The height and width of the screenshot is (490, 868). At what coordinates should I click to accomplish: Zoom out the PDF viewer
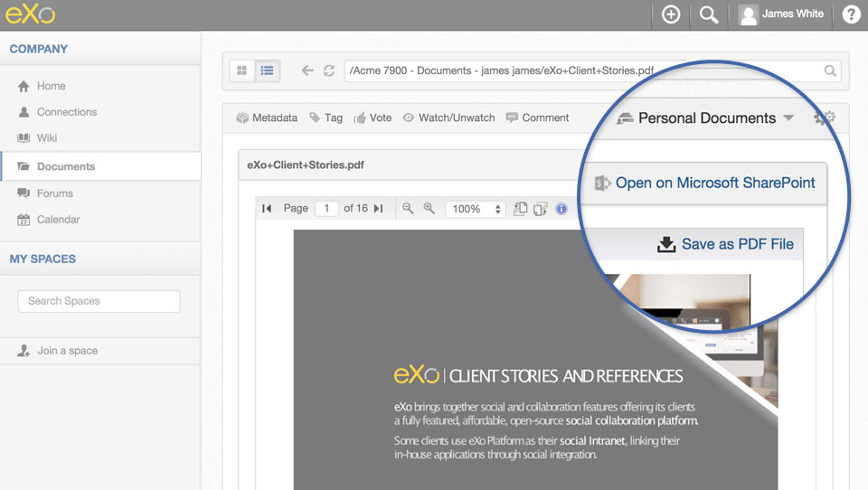408,208
